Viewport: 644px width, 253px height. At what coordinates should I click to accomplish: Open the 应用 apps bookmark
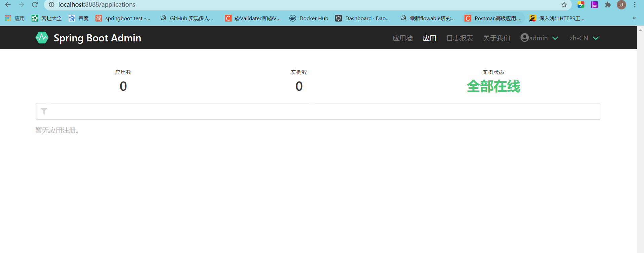click(x=15, y=18)
